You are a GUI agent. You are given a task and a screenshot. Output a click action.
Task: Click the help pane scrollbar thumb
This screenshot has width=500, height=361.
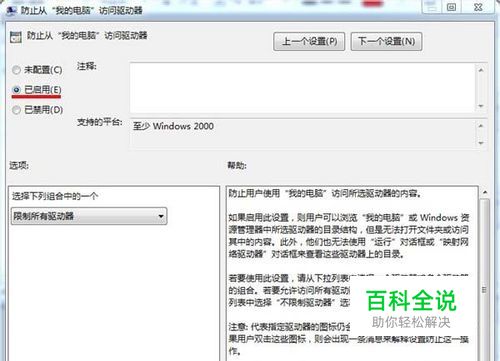tap(485, 280)
